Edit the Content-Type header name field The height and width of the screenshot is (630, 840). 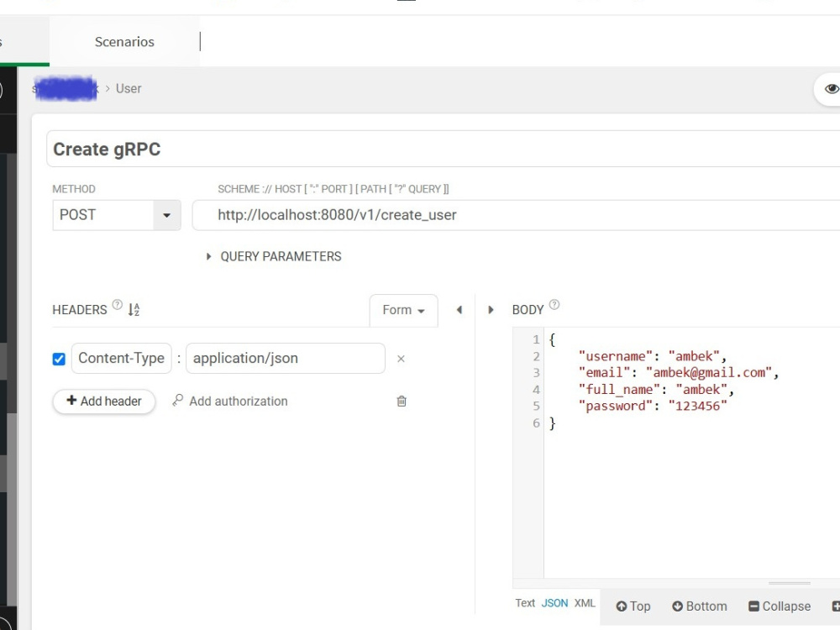click(x=122, y=359)
